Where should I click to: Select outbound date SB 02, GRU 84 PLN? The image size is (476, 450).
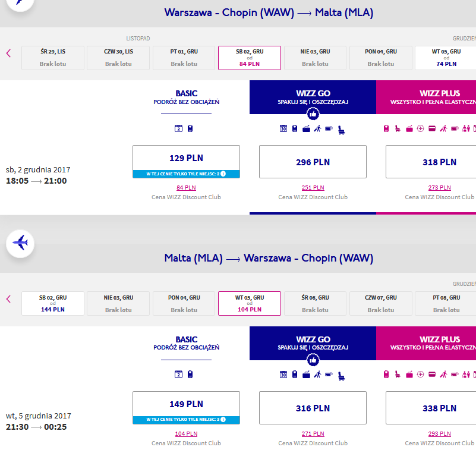[x=250, y=58]
